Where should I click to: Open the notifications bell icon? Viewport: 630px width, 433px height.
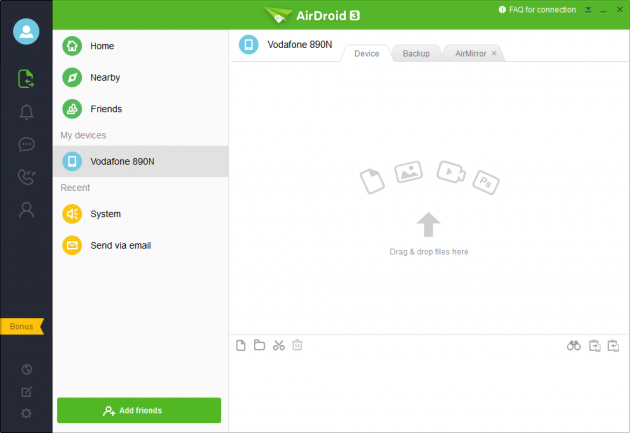[x=27, y=112]
